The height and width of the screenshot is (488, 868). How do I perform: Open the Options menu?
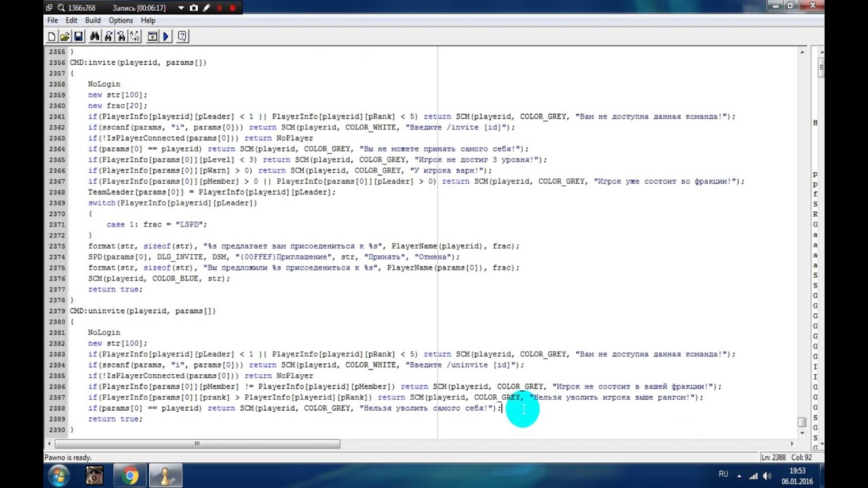tap(121, 20)
